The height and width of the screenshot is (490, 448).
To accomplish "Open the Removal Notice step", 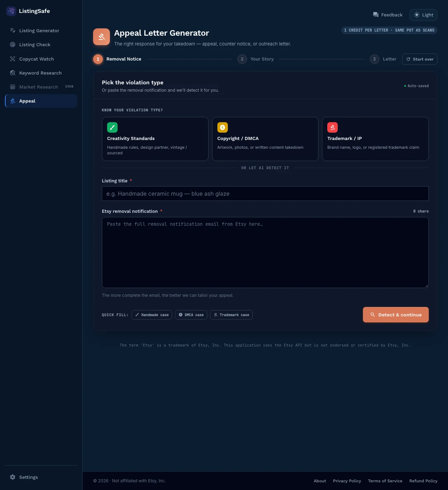I will (117, 59).
